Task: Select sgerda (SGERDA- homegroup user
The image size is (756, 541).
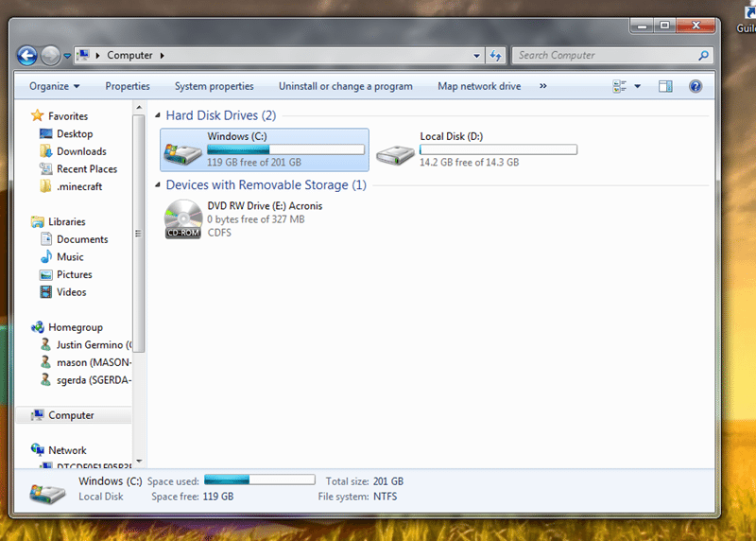Action: pos(94,380)
